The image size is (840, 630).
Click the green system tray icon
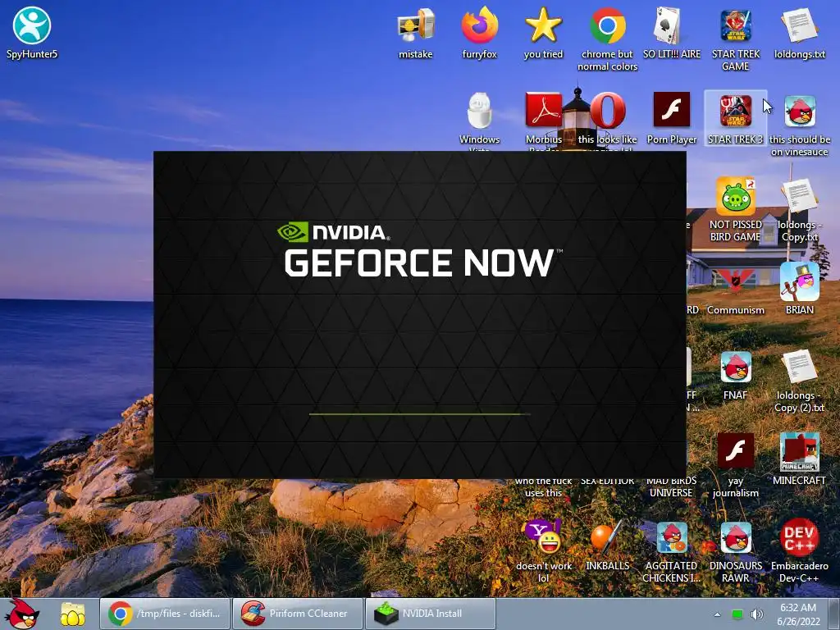[737, 614]
